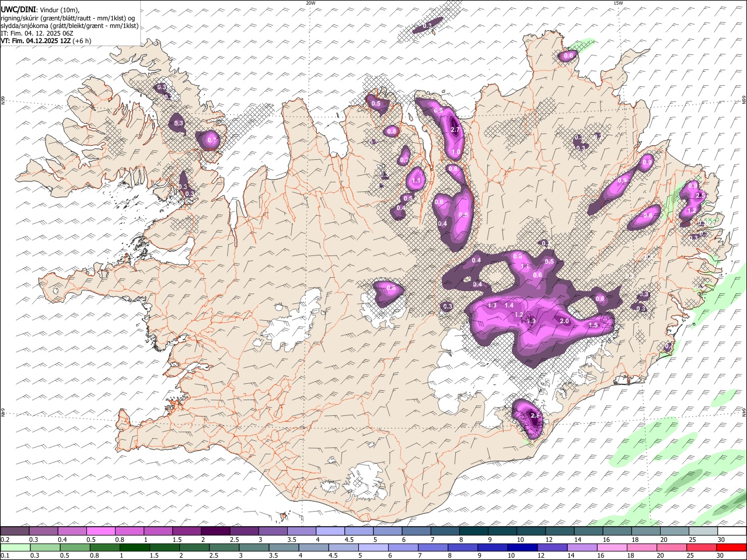
Task: Pick pale grey snow swatch between 25 and 30
Action: point(703,531)
